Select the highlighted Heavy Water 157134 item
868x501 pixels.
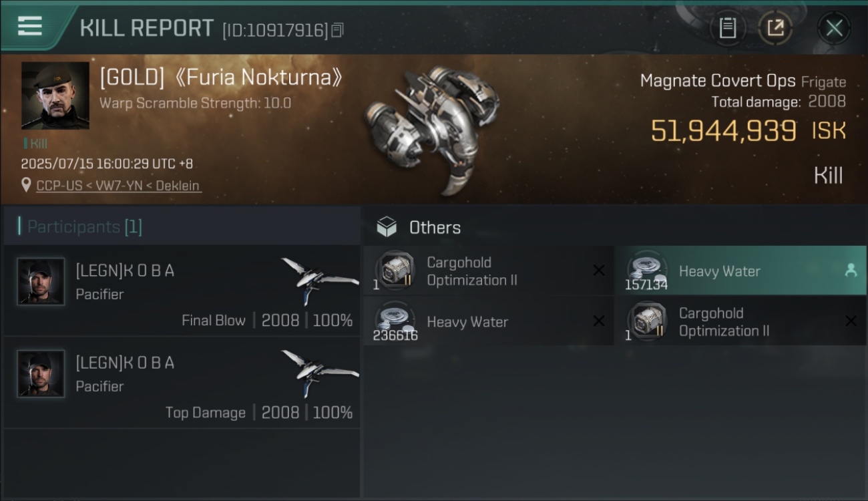click(x=740, y=271)
